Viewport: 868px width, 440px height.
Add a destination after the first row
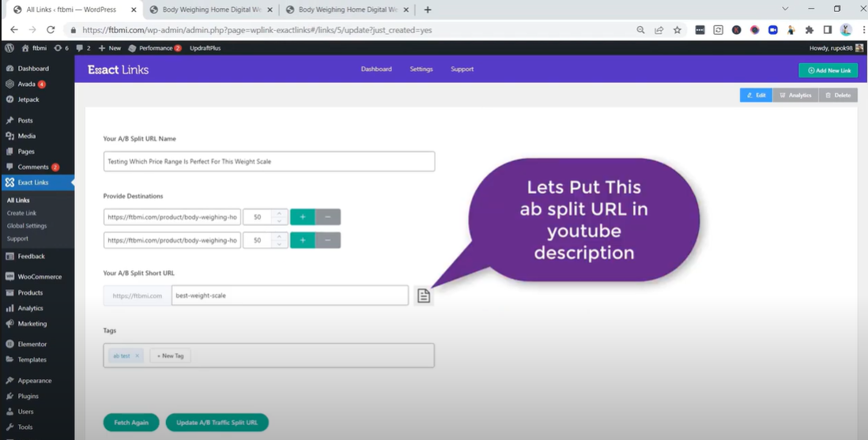(303, 217)
